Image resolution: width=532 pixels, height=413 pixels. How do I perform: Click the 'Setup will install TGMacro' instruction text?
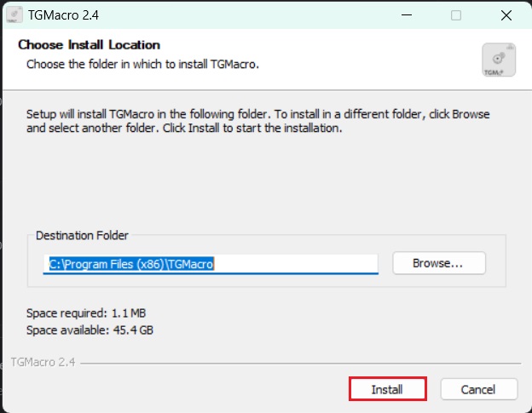(x=257, y=121)
